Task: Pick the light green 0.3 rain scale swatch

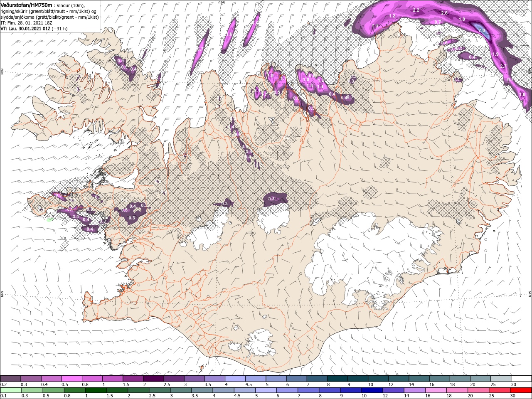Action: (x=32, y=390)
